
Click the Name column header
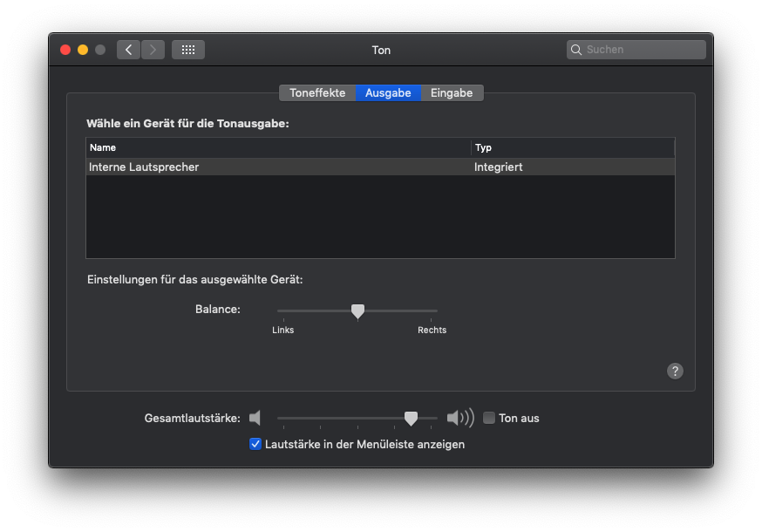(278, 147)
